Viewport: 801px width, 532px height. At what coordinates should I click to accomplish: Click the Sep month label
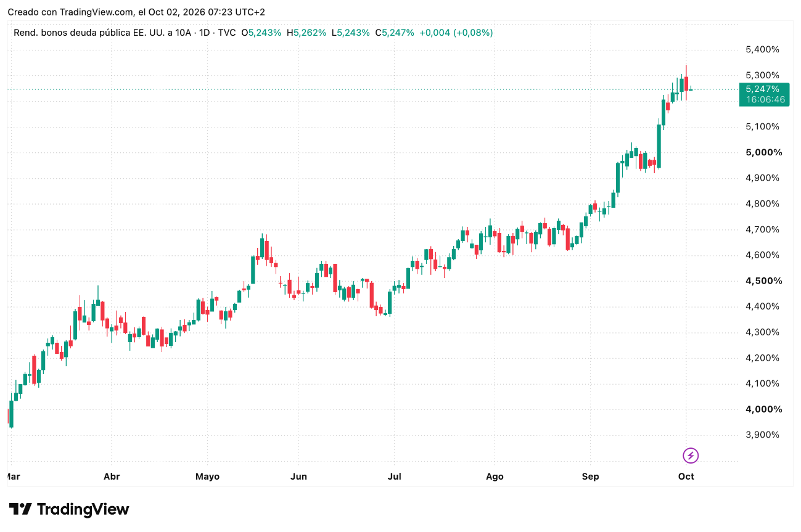[590, 477]
